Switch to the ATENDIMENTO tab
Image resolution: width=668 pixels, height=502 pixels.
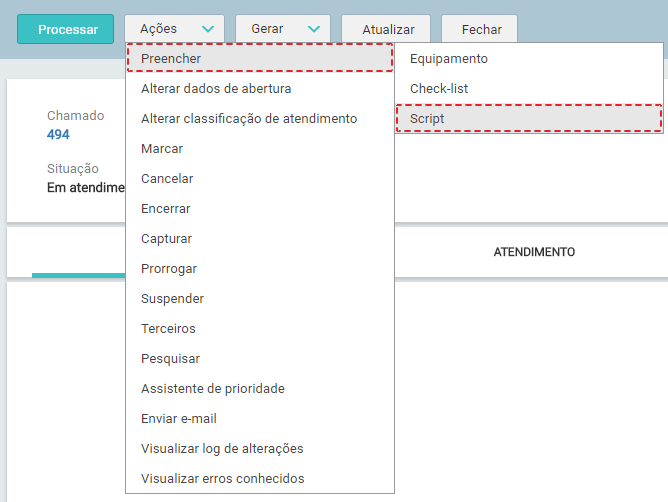(534, 252)
